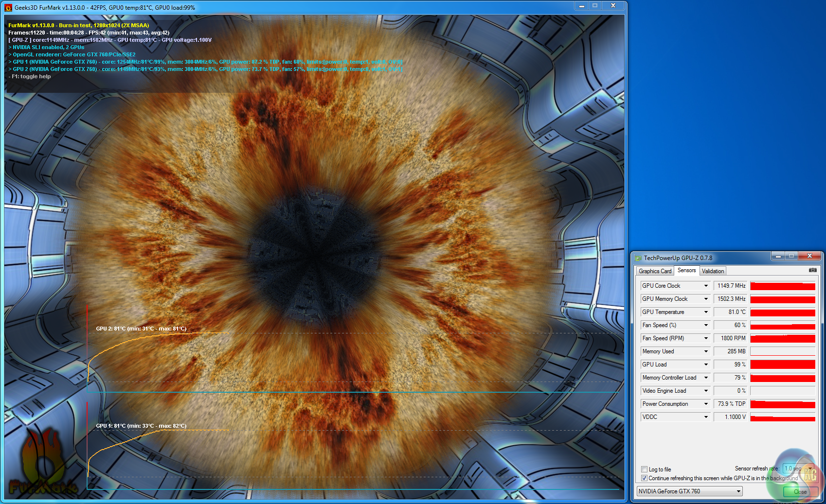Minimize the GPU-Z window
The image size is (826, 504).
pyautogui.click(x=778, y=256)
